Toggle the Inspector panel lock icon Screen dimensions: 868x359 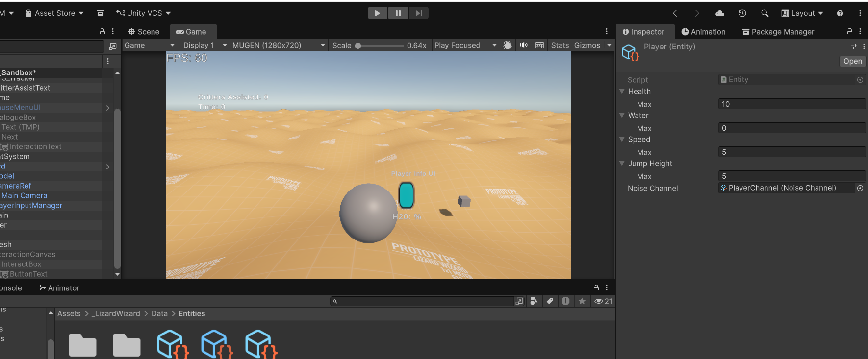[x=850, y=31]
